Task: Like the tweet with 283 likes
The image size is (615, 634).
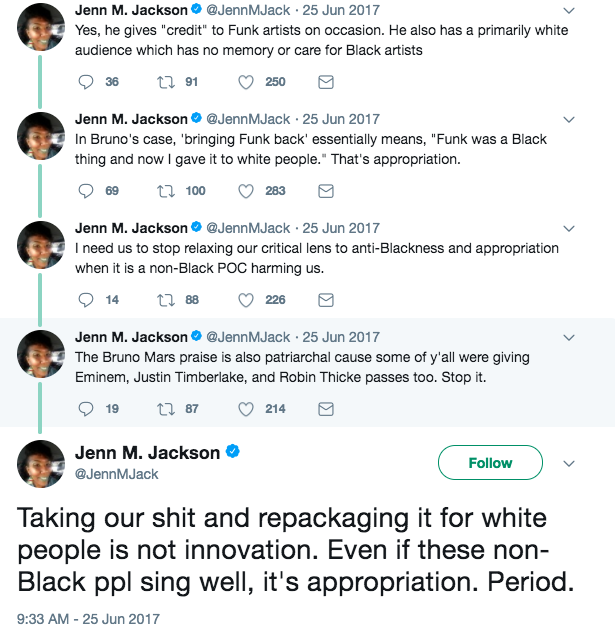Action: point(246,191)
